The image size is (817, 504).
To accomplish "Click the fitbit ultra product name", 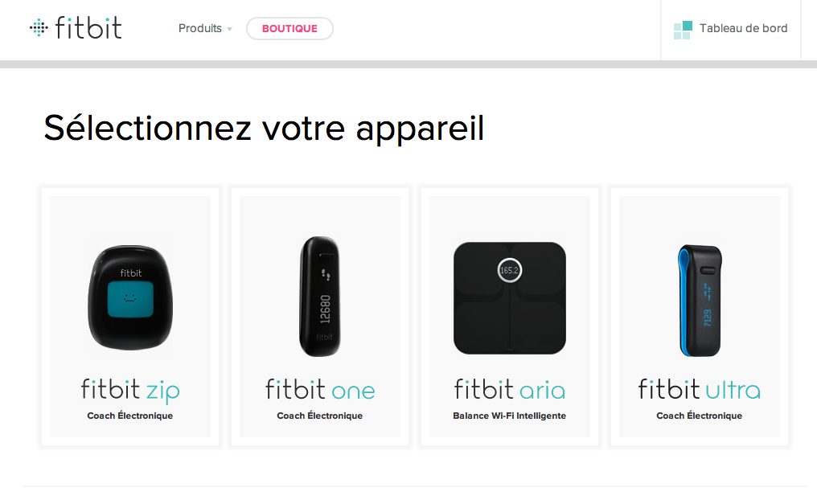I will click(x=700, y=389).
